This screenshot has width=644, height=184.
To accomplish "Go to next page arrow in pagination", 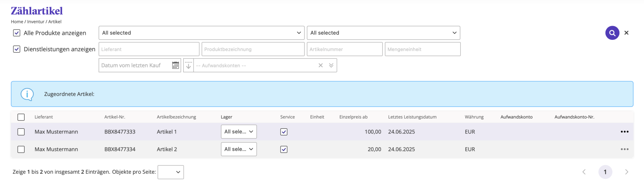I will click(x=627, y=172).
